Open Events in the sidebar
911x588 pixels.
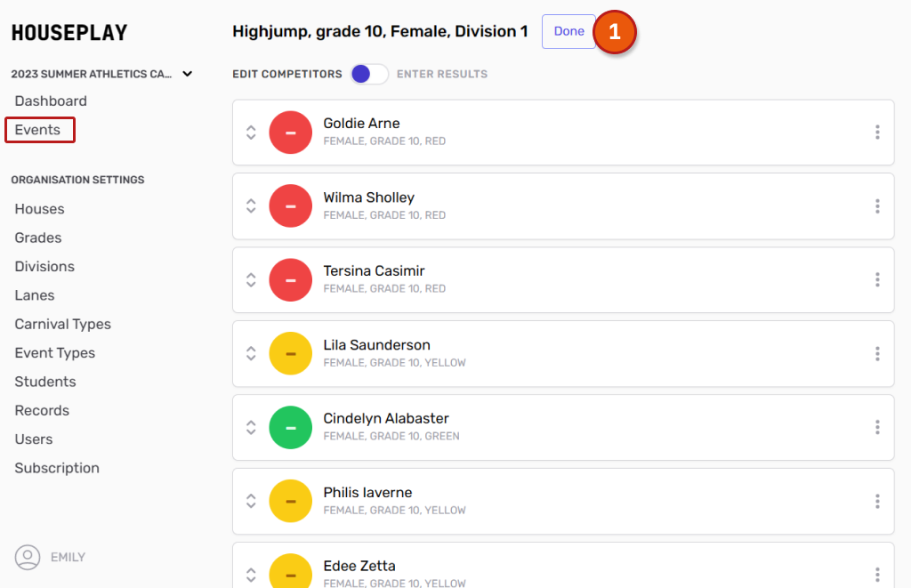point(38,130)
